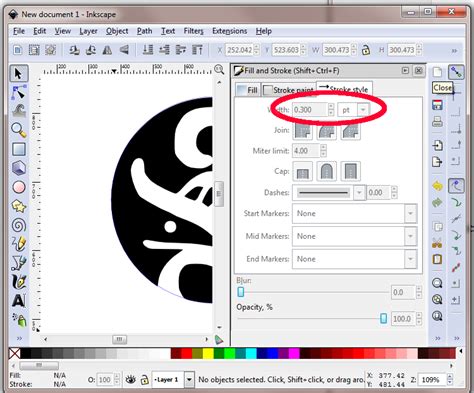Expand left toolbox overflow chevron

[19, 338]
